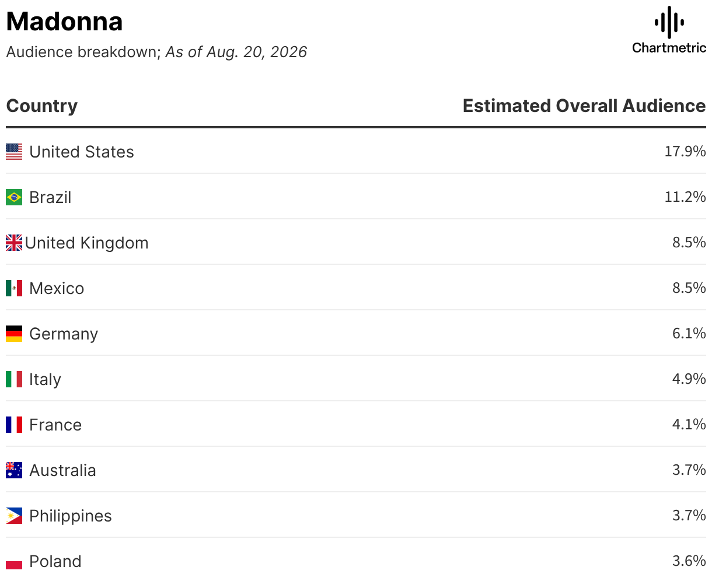Click the 17.9% audience value
Image resolution: width=712 pixels, height=588 pixels.
(x=685, y=152)
